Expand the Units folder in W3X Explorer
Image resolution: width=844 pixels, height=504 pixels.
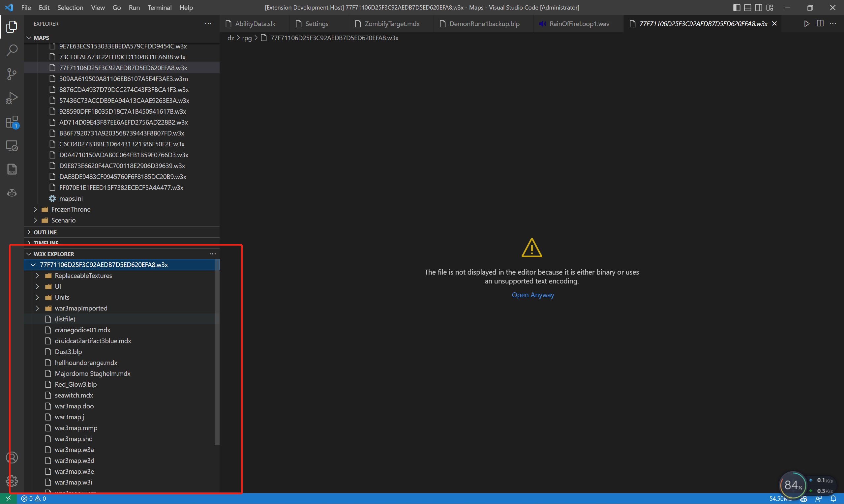[37, 297]
